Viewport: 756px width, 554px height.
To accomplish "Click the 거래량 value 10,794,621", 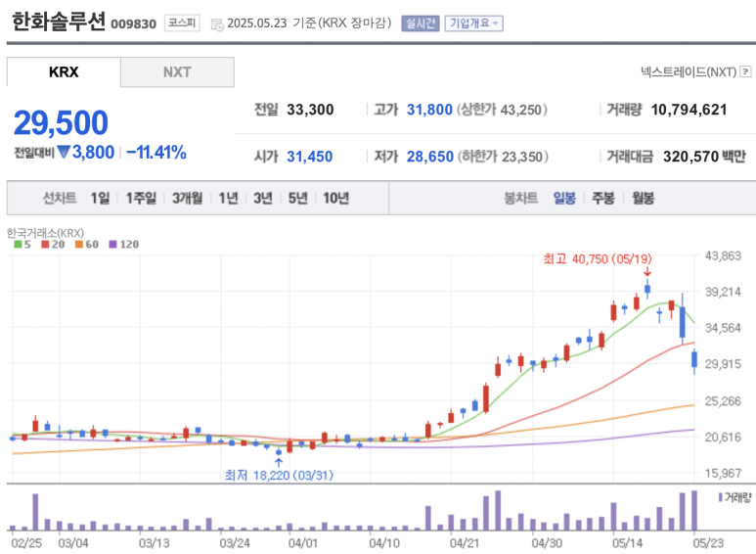I will pos(689,110).
